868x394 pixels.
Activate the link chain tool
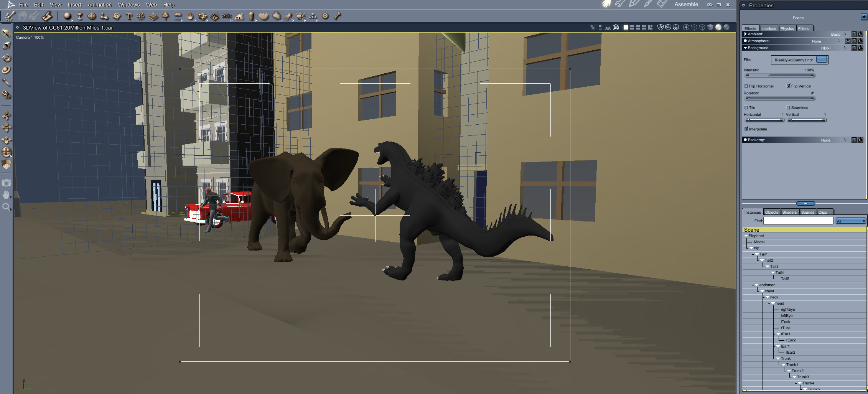(6, 95)
